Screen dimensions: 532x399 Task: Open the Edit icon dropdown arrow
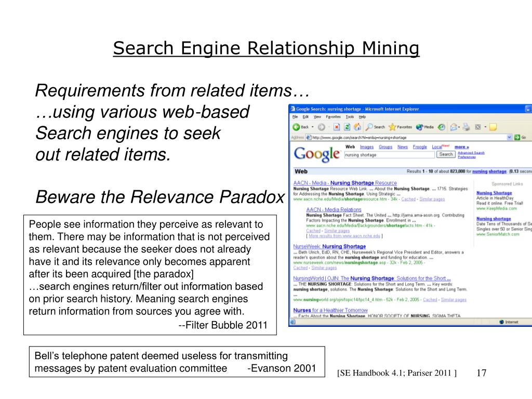[485, 127]
